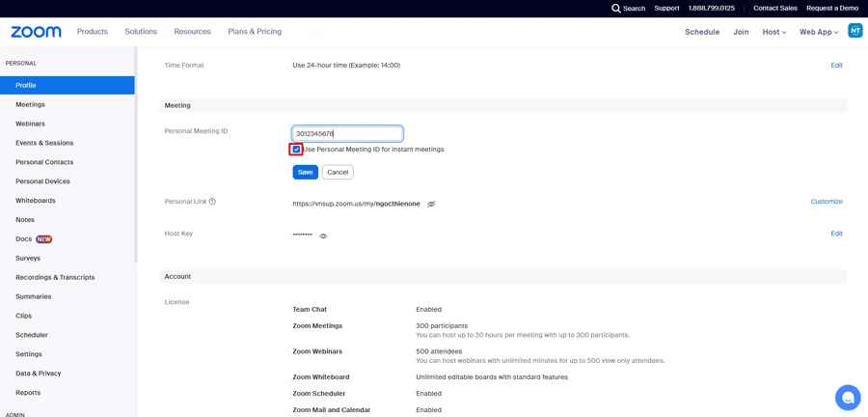The image size is (868, 417).
Task: Click the Zoom logo
Action: (x=36, y=32)
